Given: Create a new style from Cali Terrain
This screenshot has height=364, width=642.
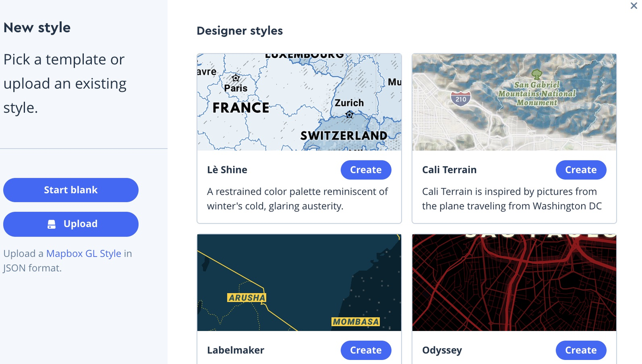Looking at the screenshot, I should (580, 170).
